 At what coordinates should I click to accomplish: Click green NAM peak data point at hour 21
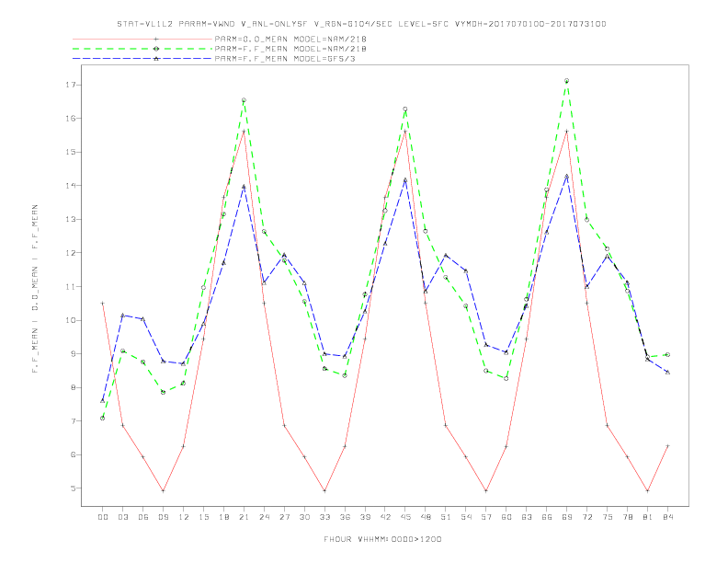tap(244, 100)
